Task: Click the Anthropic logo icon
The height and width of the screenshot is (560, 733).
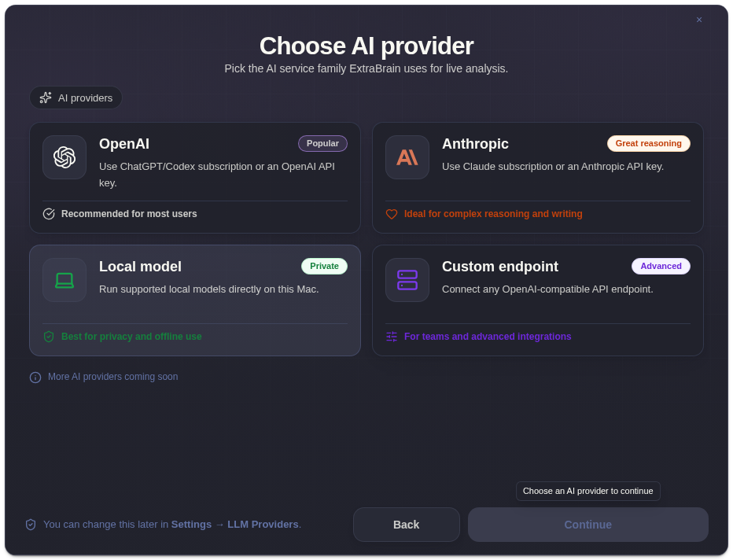Action: [407, 157]
